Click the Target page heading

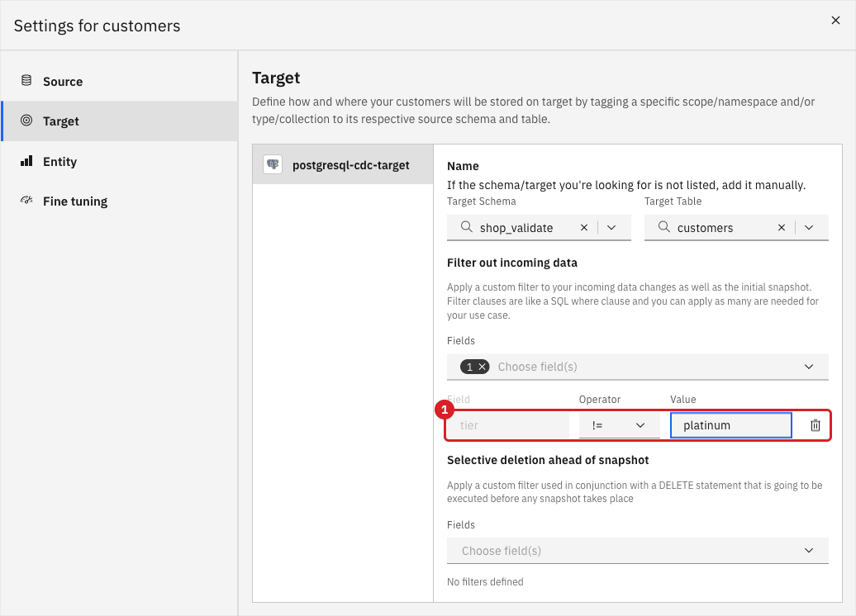(276, 78)
